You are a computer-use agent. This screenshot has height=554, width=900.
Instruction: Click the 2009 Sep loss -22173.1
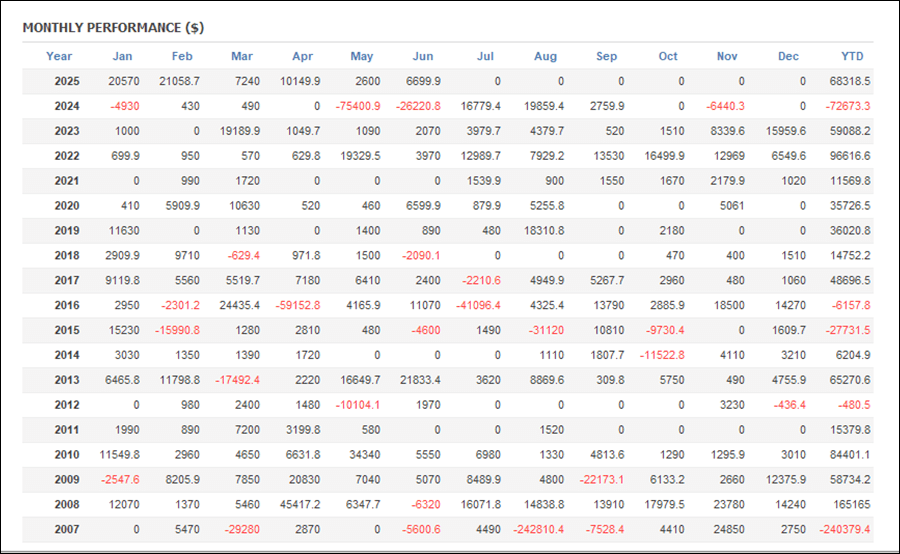602,479
